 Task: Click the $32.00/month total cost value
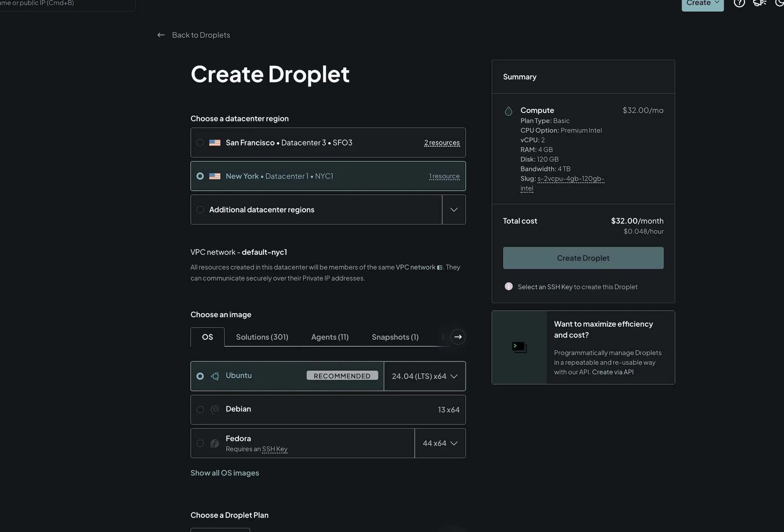pyautogui.click(x=637, y=221)
